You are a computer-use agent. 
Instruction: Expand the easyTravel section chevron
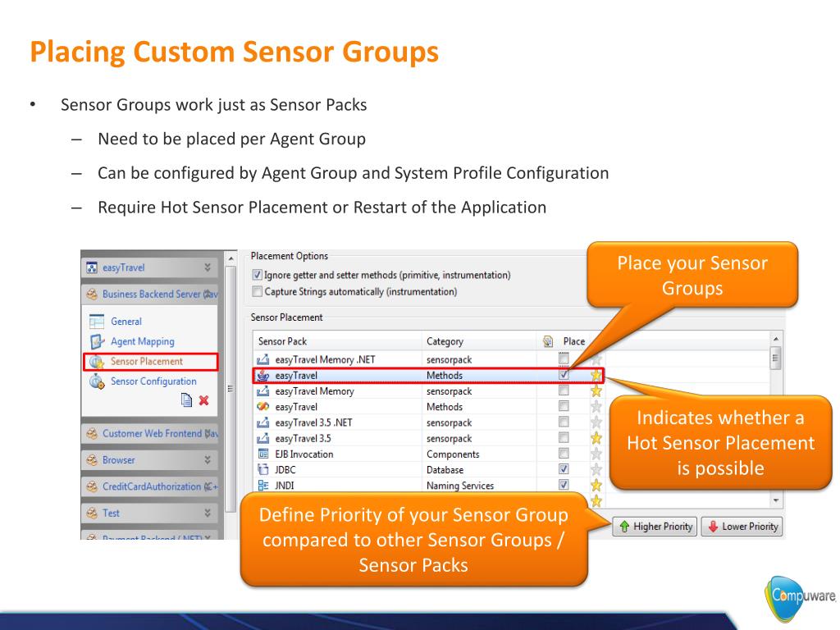(208, 267)
